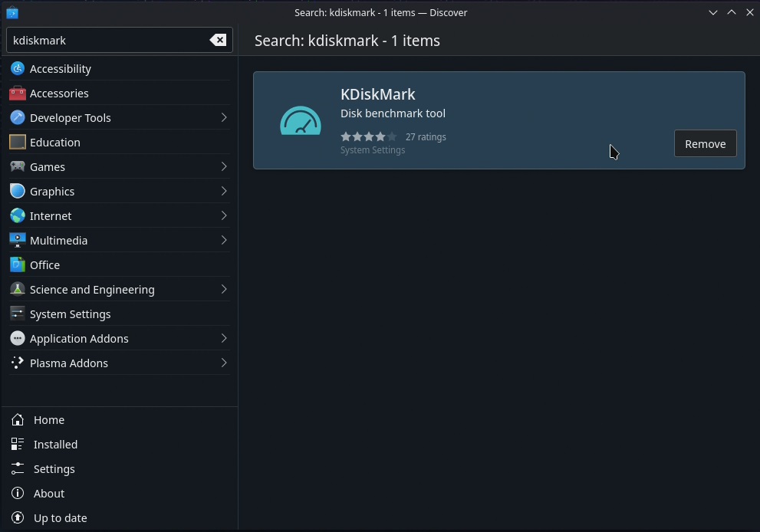Click the System Settings sliders icon
The image size is (760, 532).
click(18, 314)
